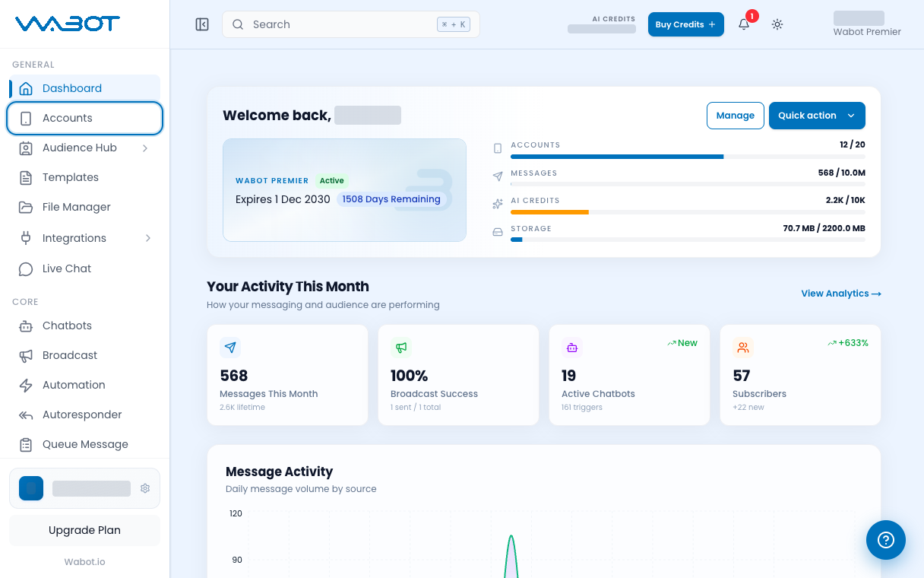Open the Quick action dropdown
The width and height of the screenshot is (924, 578).
pyautogui.click(x=817, y=116)
